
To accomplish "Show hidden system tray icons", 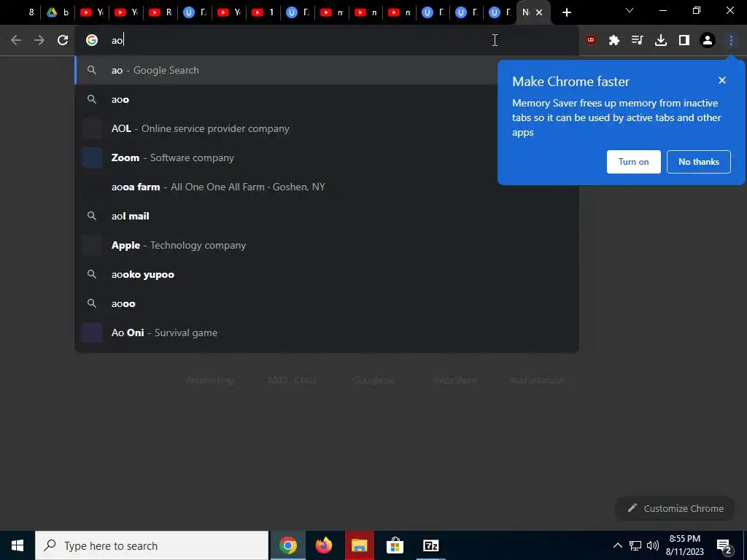I will 617,545.
